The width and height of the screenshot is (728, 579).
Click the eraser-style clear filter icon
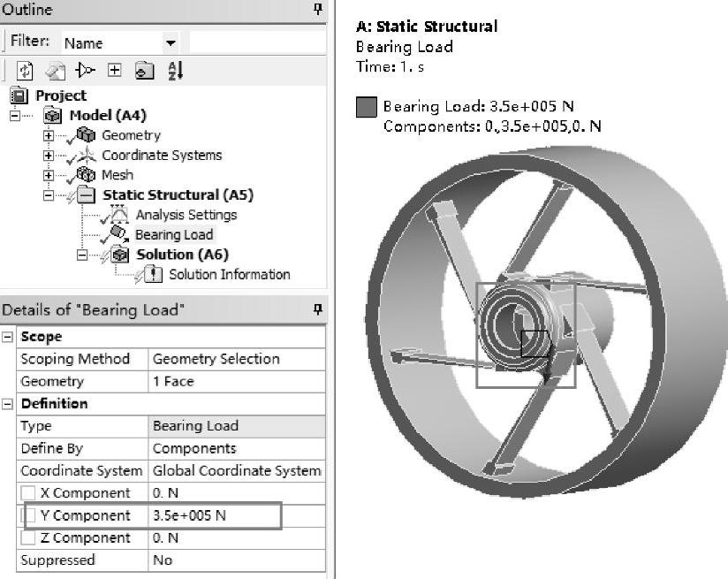[55, 71]
